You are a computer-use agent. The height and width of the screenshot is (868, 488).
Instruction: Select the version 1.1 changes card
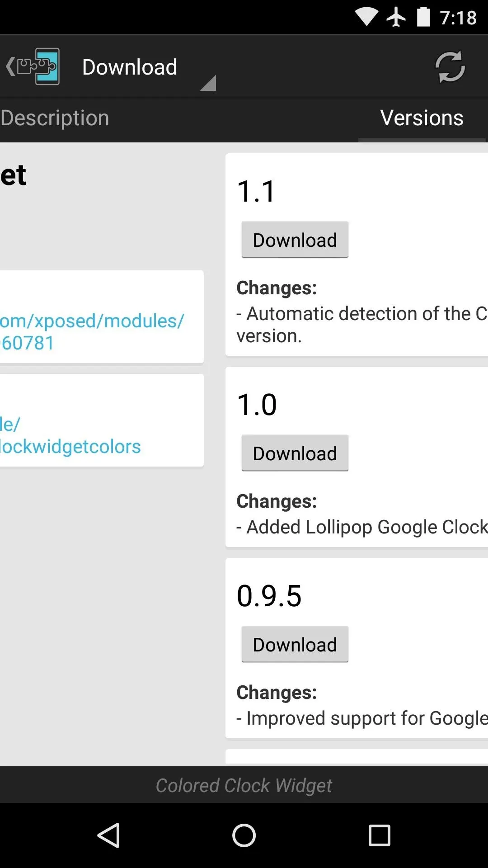pos(357,255)
